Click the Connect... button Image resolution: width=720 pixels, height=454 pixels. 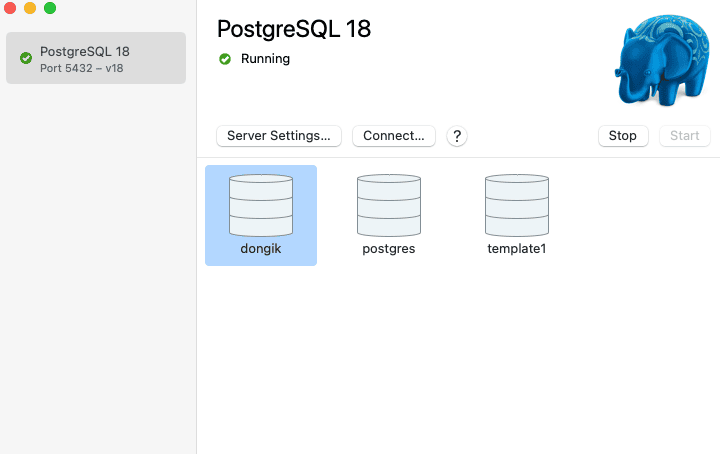tap(394, 136)
